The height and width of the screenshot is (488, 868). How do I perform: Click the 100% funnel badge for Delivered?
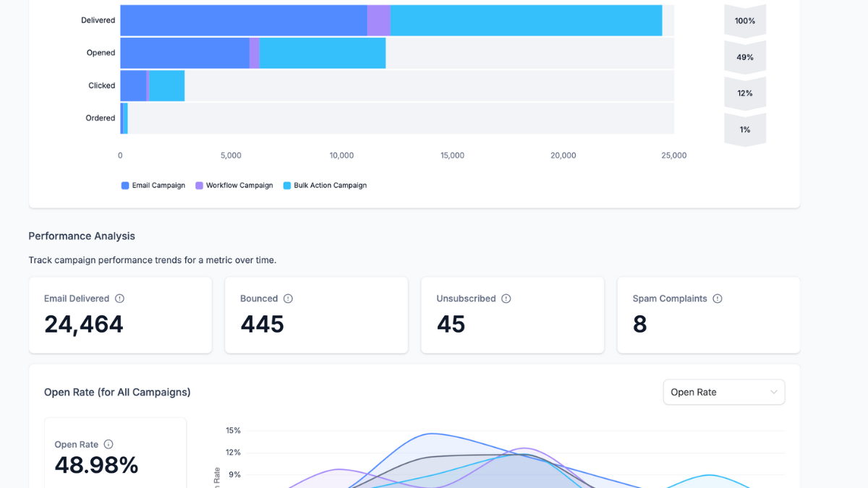click(745, 21)
